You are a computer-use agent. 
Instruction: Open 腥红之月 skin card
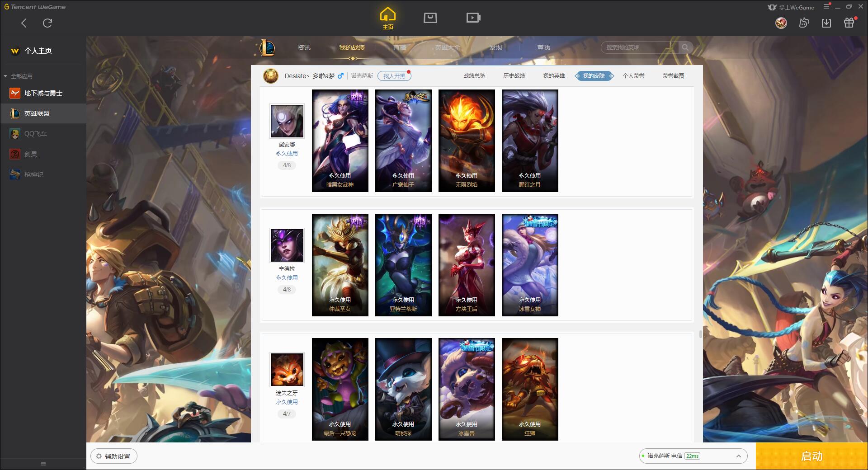click(x=530, y=141)
